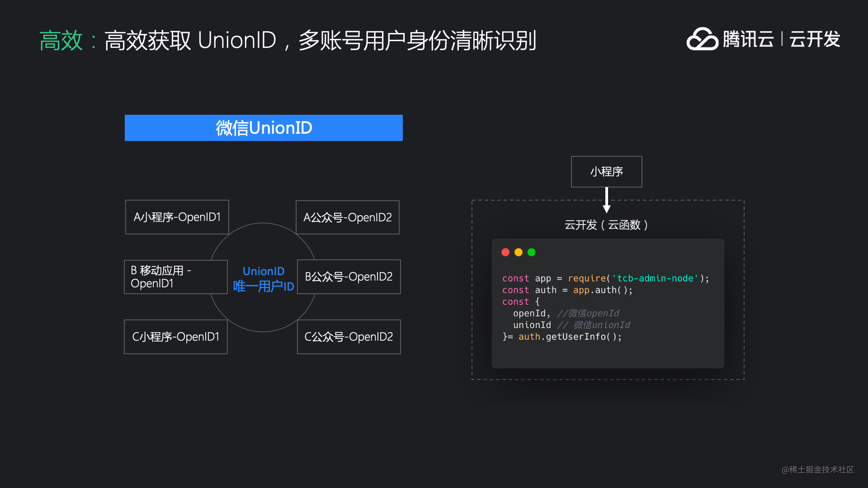Select the A公众号-OpenID2 box
The image size is (868, 488).
[x=348, y=217]
